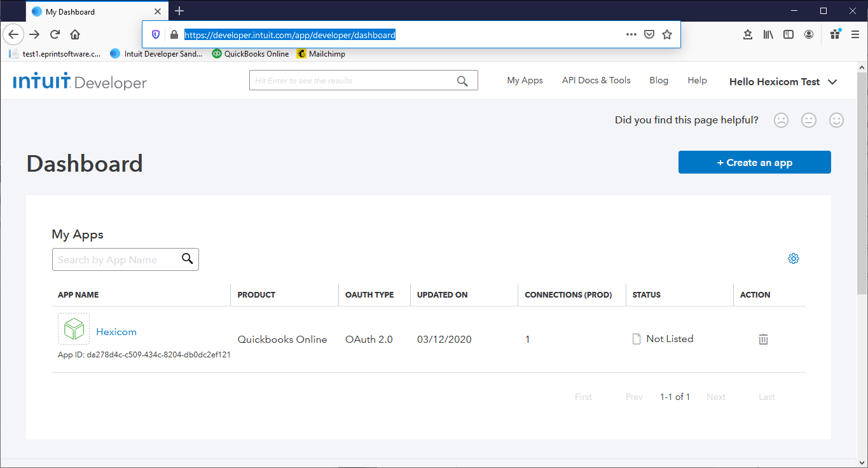Open the browser home page

click(x=75, y=34)
